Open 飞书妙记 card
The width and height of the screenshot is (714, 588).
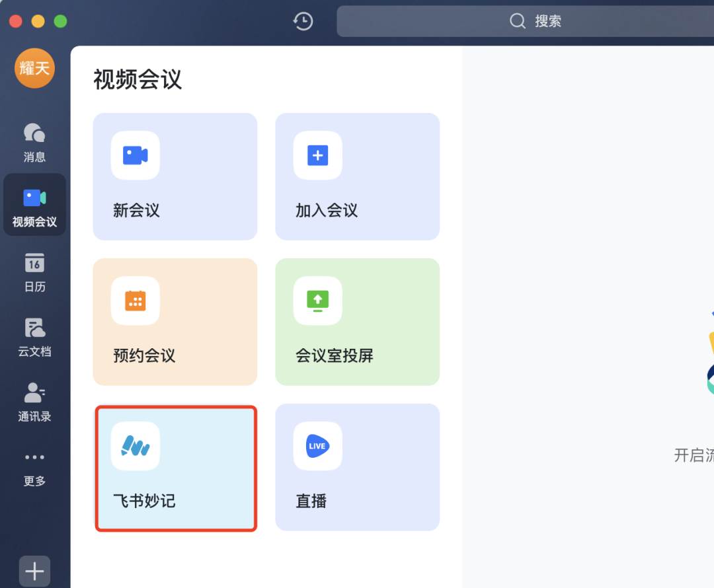click(x=175, y=467)
